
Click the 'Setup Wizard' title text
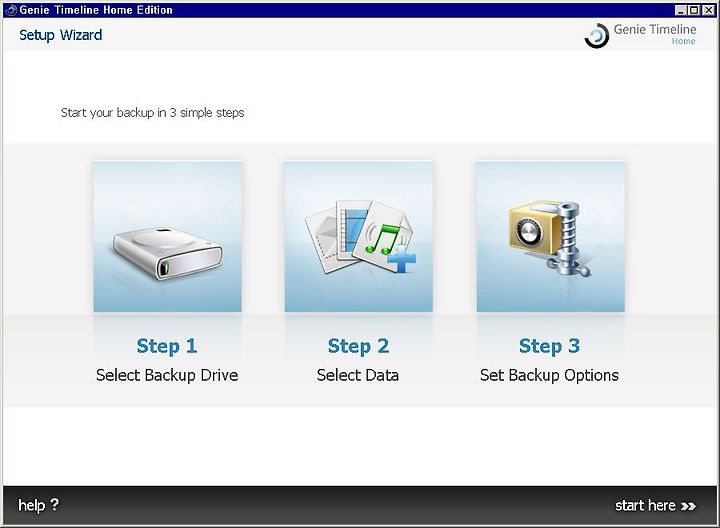tap(61, 35)
